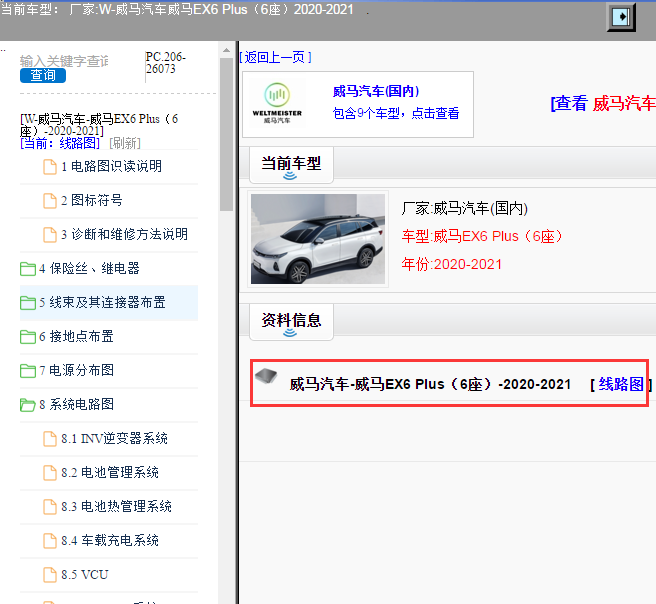Image resolution: width=656 pixels, height=604 pixels.
Task: Click [返回上一页] back link
Action: pyautogui.click(x=276, y=57)
